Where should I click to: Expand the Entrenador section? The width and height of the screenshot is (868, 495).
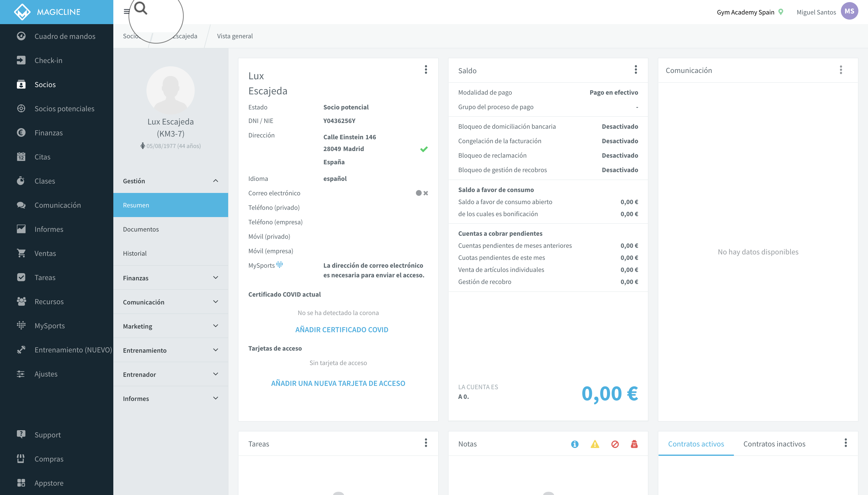pos(171,374)
